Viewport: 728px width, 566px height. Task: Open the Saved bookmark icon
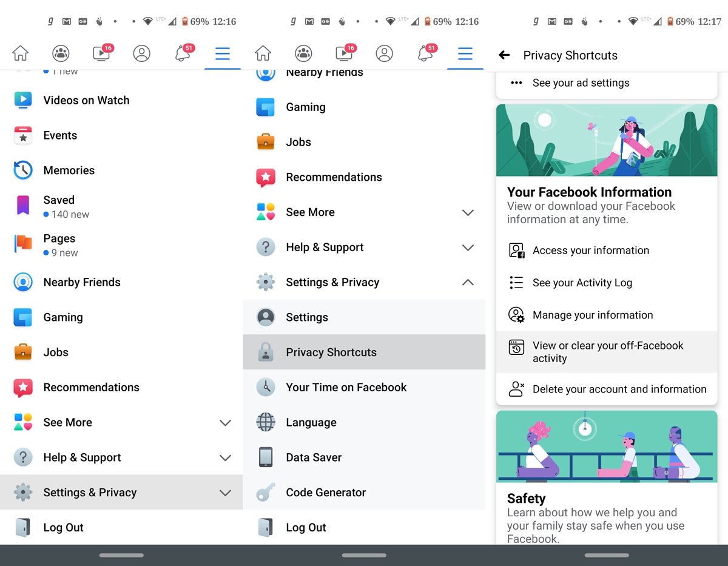(x=23, y=206)
